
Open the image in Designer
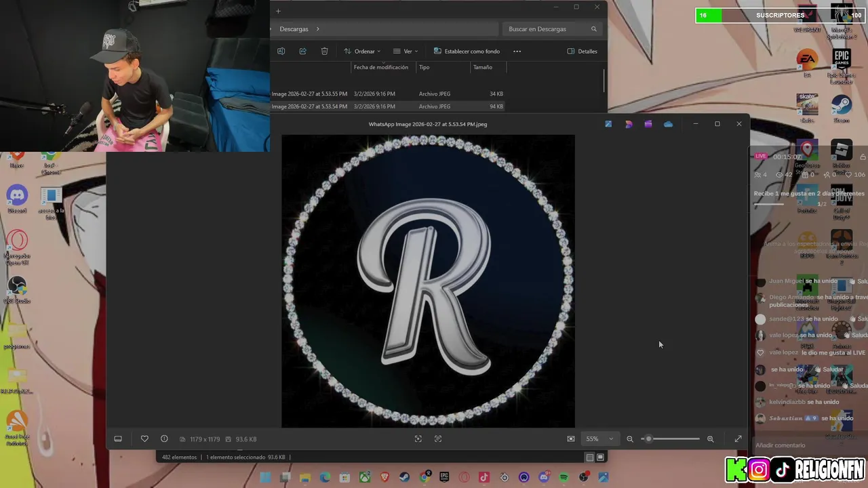coord(629,124)
